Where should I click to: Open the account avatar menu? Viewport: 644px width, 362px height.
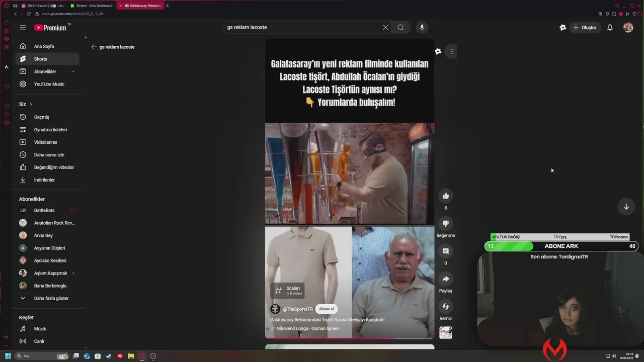[628, 28]
